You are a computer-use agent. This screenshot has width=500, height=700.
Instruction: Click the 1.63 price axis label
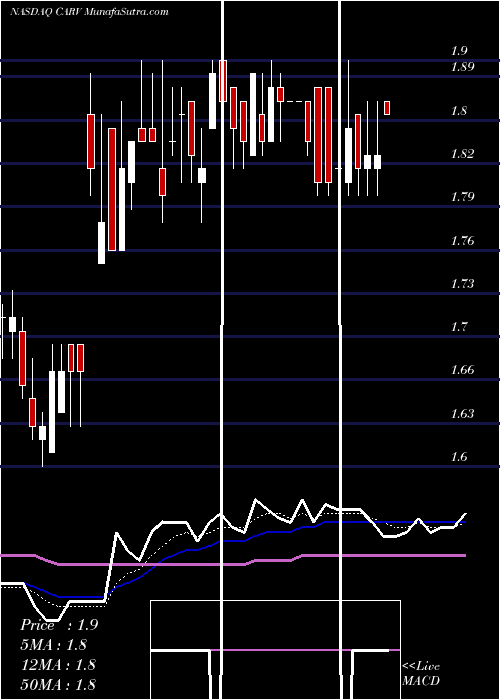tap(463, 413)
